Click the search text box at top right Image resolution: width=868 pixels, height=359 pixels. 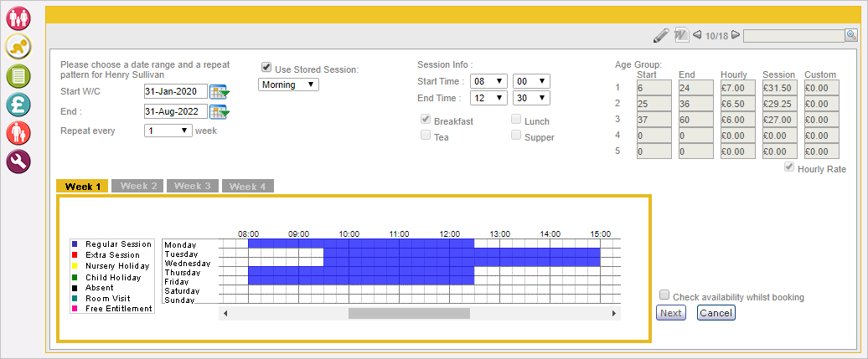click(x=794, y=35)
